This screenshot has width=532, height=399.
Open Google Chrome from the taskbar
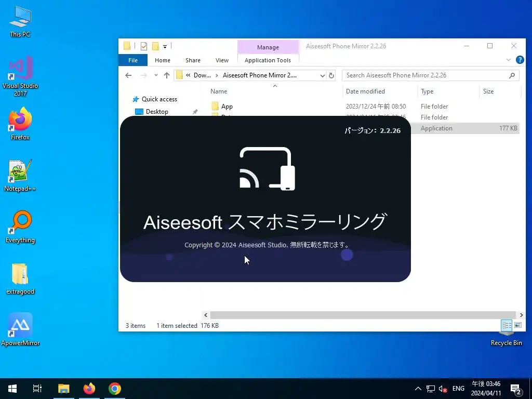pyautogui.click(x=115, y=389)
